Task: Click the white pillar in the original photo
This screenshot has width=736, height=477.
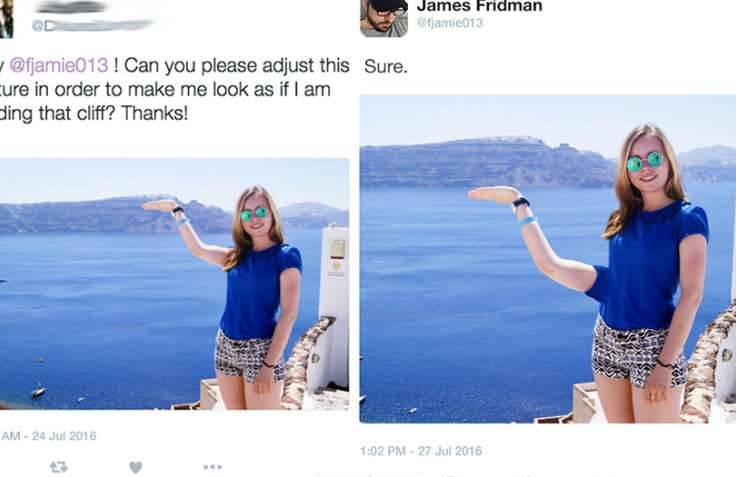Action: click(333, 305)
